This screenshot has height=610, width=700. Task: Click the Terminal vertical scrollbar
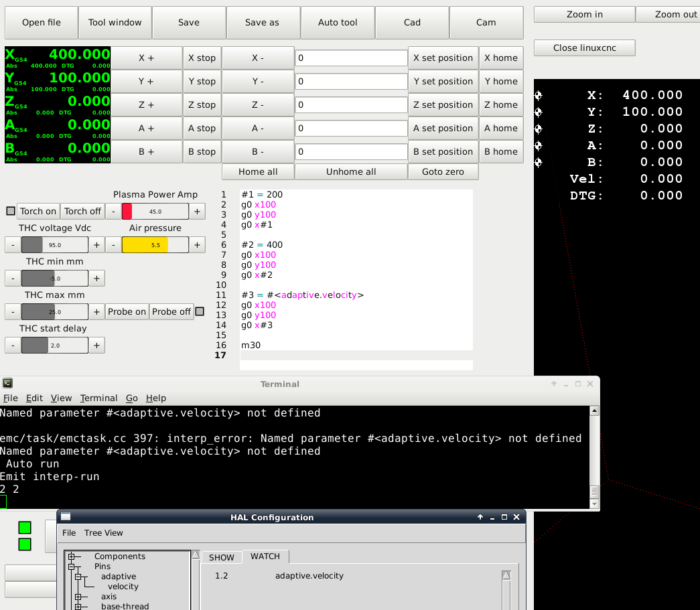(594, 457)
